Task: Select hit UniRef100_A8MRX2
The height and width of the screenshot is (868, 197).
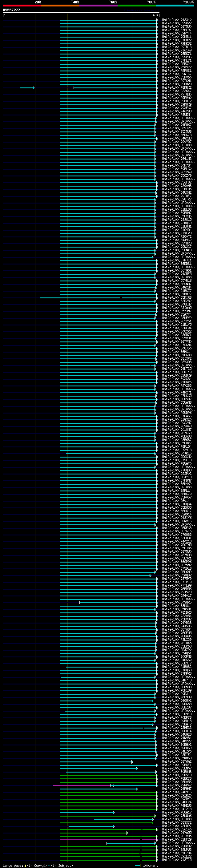Action: click(x=176, y=88)
